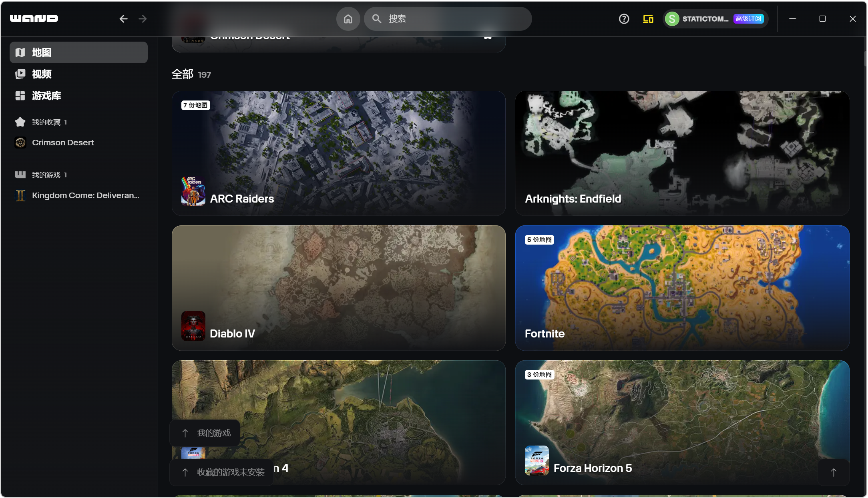This screenshot has height=498, width=868.
Task: Select the 地图 maps tab
Action: [78, 52]
